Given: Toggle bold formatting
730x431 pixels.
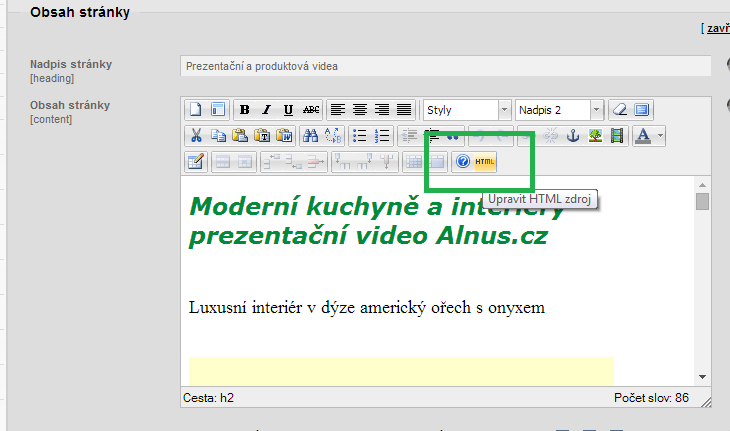Looking at the screenshot, I should 245,110.
